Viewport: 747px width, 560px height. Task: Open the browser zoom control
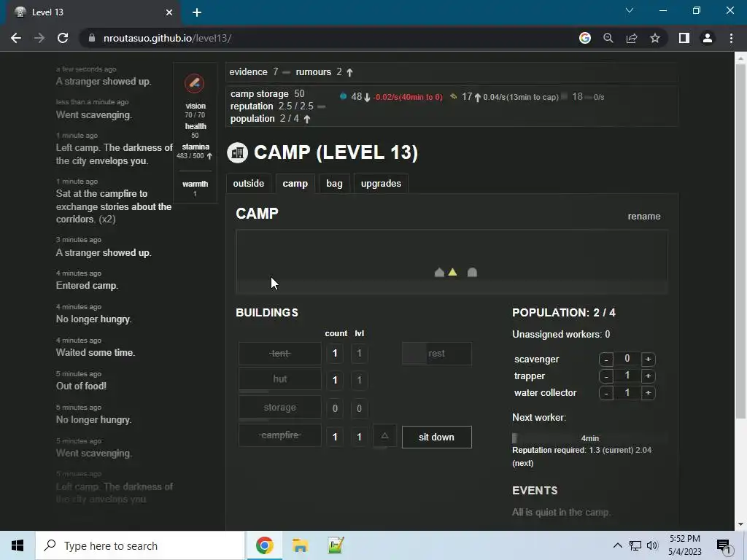(608, 38)
